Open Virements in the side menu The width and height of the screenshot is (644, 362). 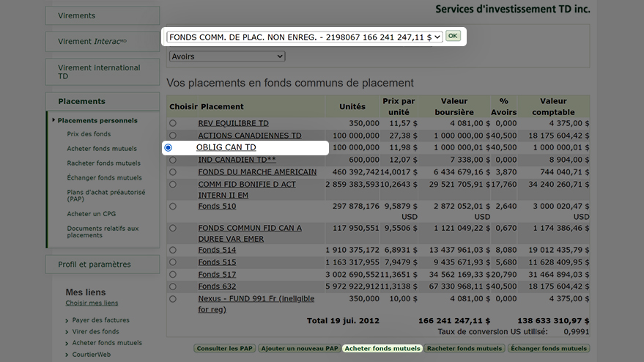[x=103, y=15]
